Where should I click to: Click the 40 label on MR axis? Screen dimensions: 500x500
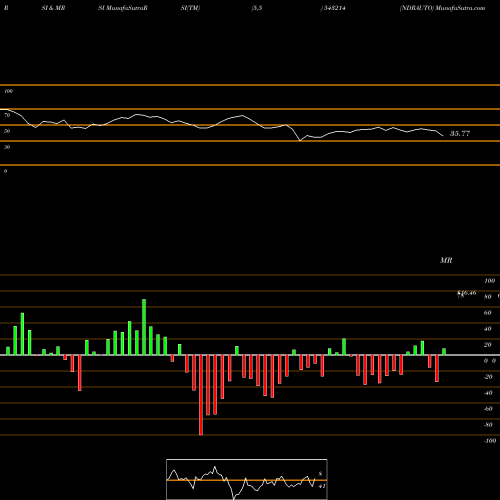point(488,329)
